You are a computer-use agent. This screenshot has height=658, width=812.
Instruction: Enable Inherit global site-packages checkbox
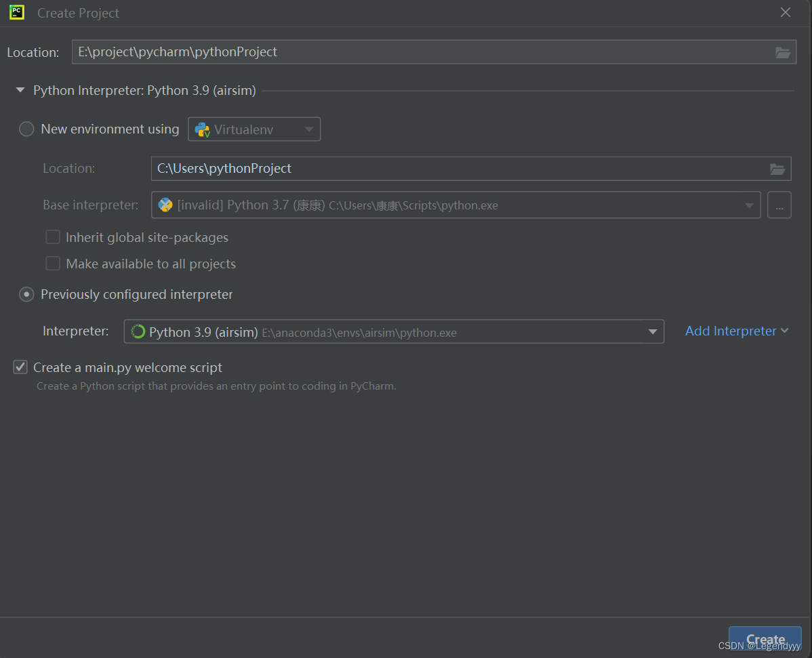53,237
